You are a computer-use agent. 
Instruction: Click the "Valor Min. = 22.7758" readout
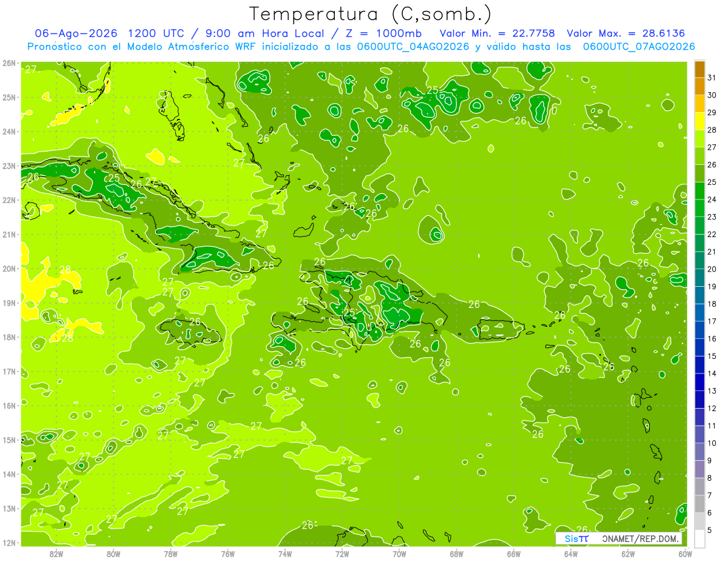pyautogui.click(x=497, y=33)
